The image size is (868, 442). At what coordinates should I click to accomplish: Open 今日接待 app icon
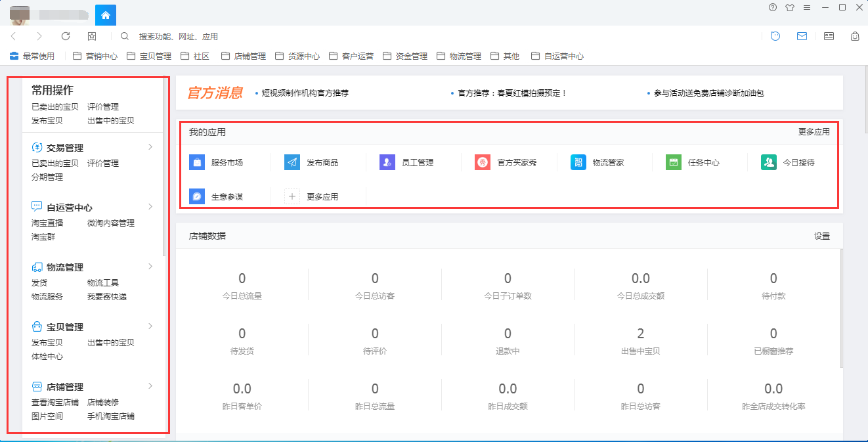[768, 162]
